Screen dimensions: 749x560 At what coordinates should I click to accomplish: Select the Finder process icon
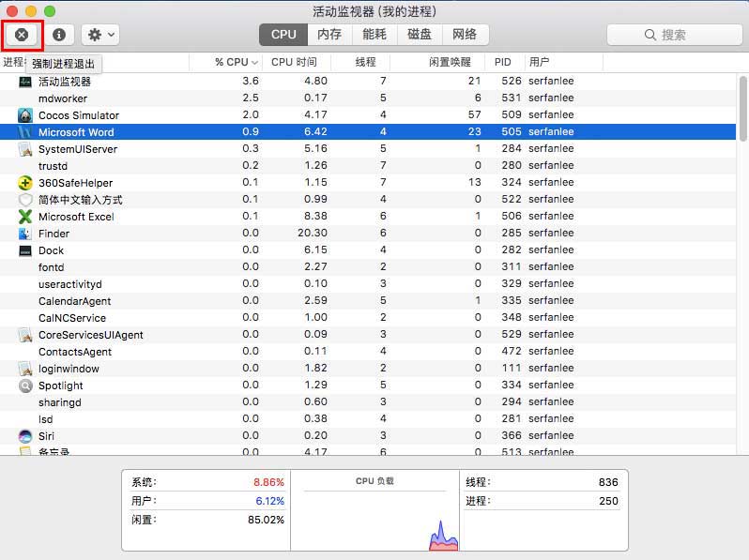tap(25, 234)
